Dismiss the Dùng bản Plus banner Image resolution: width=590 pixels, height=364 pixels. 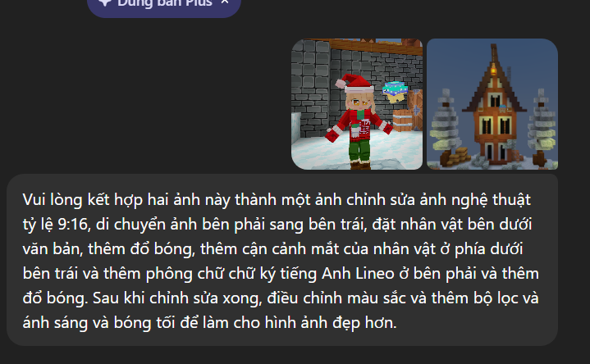[225, 2]
